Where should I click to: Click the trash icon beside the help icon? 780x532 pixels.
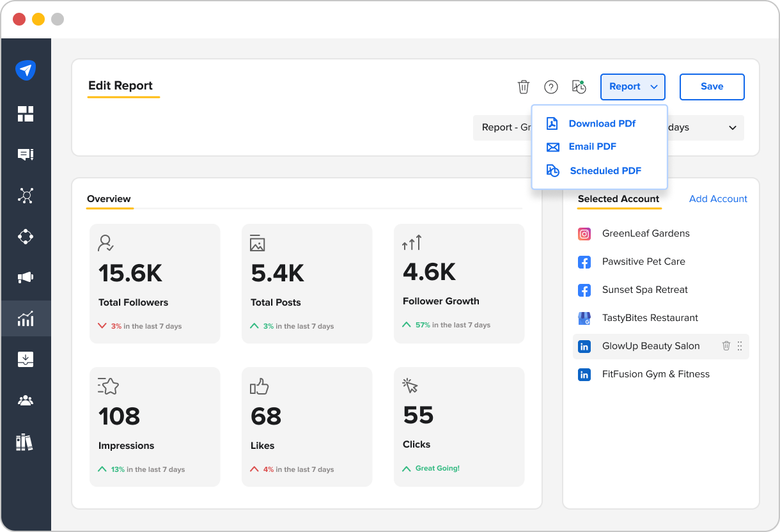[x=524, y=87]
